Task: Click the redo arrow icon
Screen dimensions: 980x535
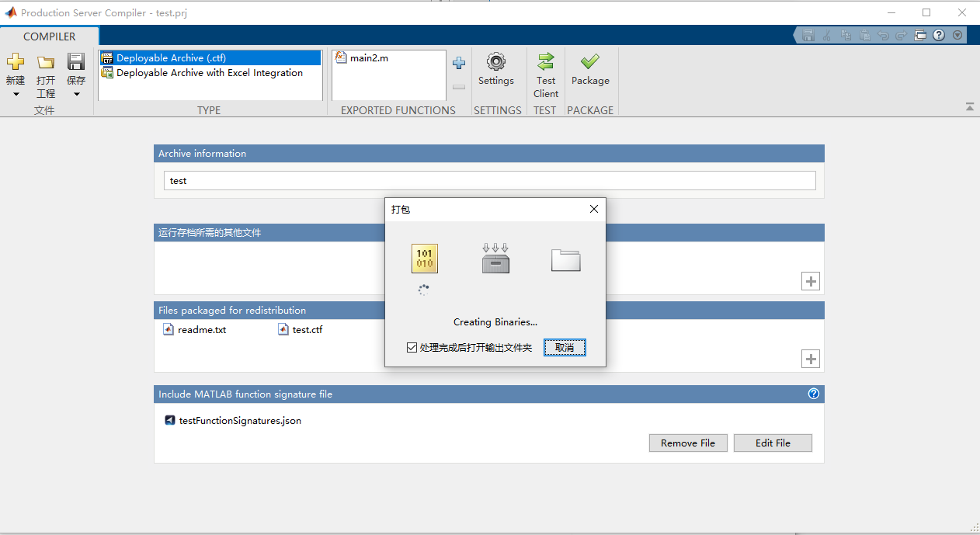Action: click(902, 35)
